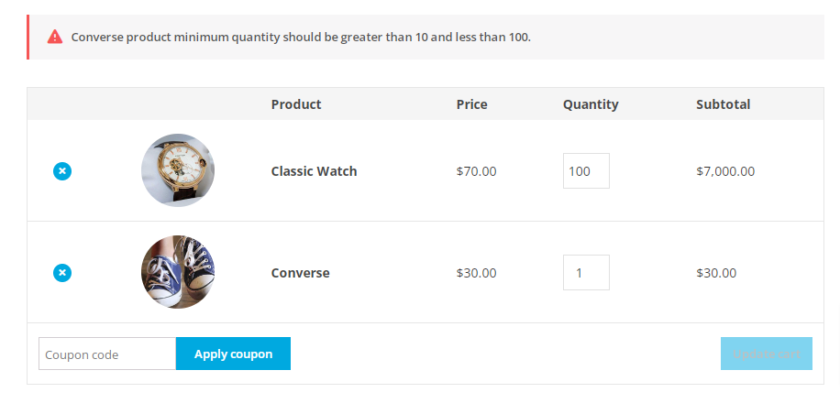
Task: Click the red warning triangle icon
Action: click(x=55, y=37)
